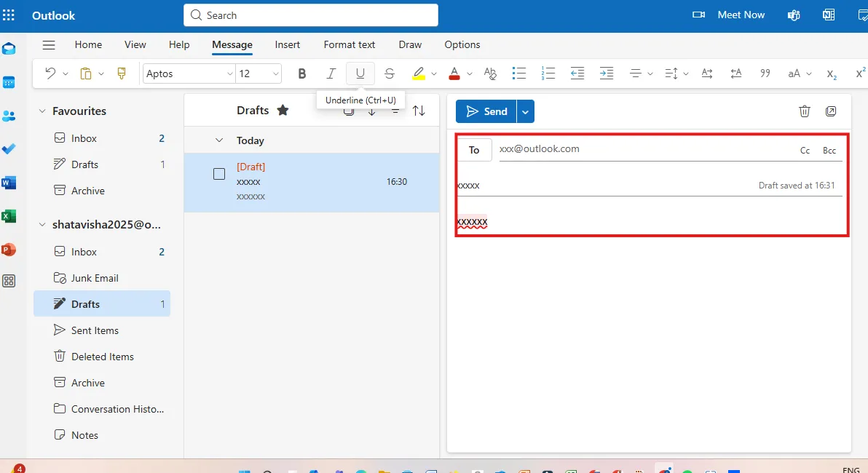
Task: Open the OneNote feed icon
Action: click(x=829, y=15)
